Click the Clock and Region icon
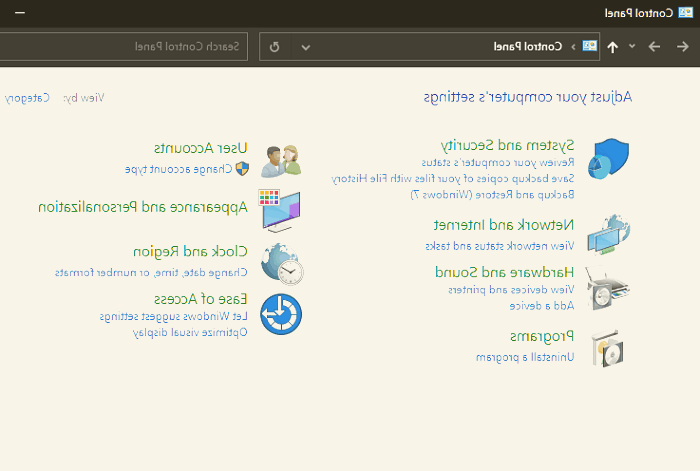The width and height of the screenshot is (700, 471). click(x=281, y=263)
